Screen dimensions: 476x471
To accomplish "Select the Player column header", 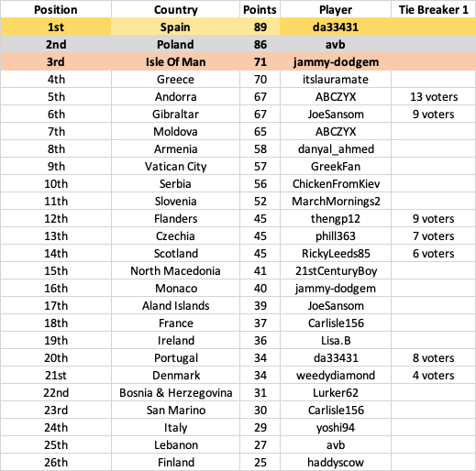I will tap(336, 9).
